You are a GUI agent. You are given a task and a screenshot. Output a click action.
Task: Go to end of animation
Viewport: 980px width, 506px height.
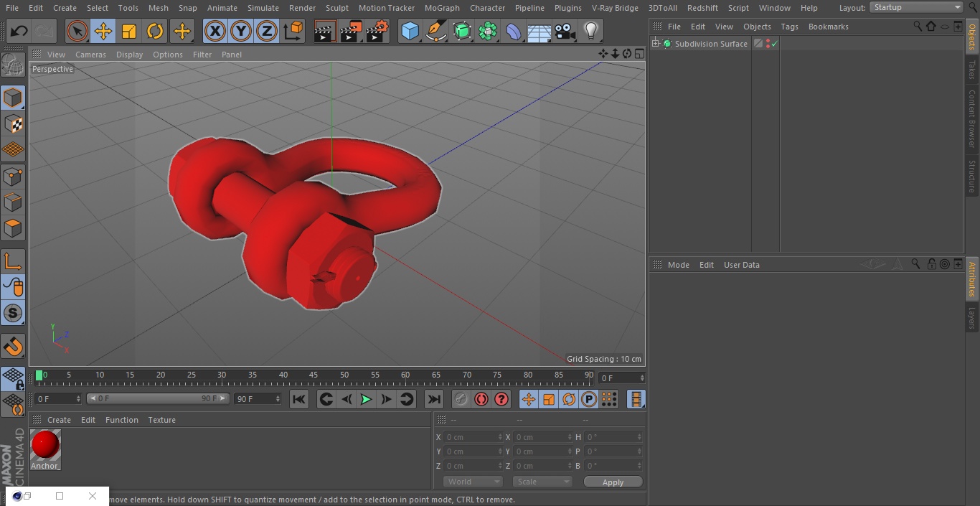point(434,399)
